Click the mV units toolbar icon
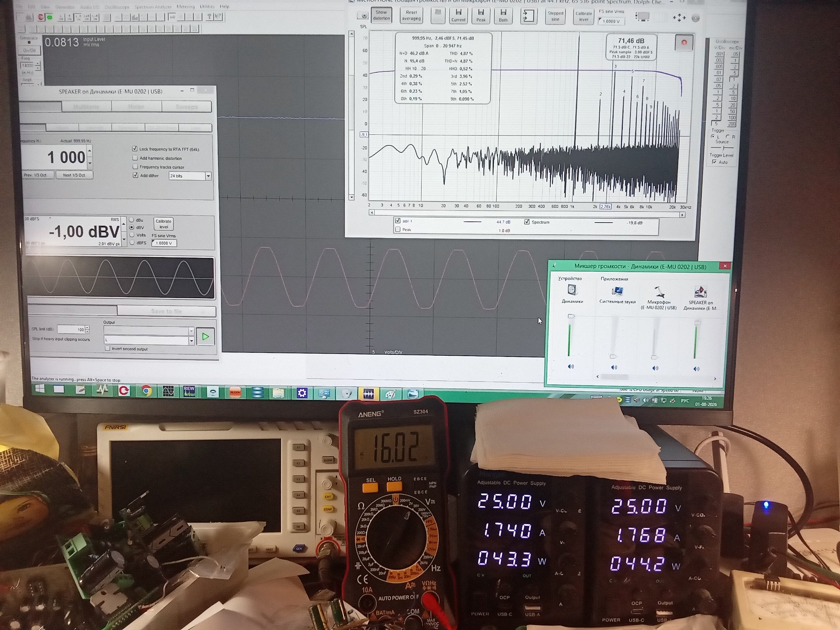 tap(172, 17)
